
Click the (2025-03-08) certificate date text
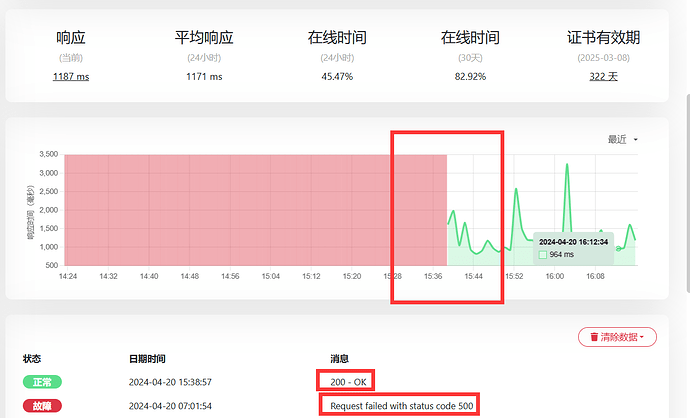(x=603, y=58)
